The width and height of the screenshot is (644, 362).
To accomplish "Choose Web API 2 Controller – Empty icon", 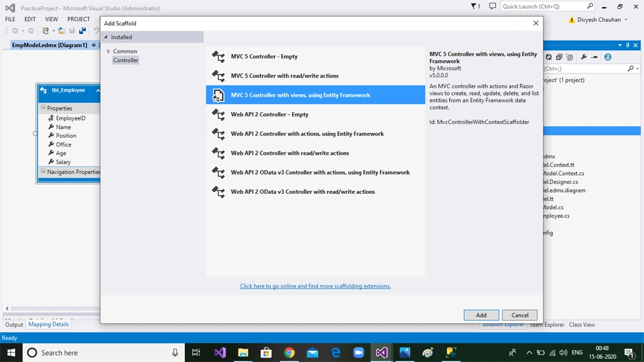I will coord(218,115).
